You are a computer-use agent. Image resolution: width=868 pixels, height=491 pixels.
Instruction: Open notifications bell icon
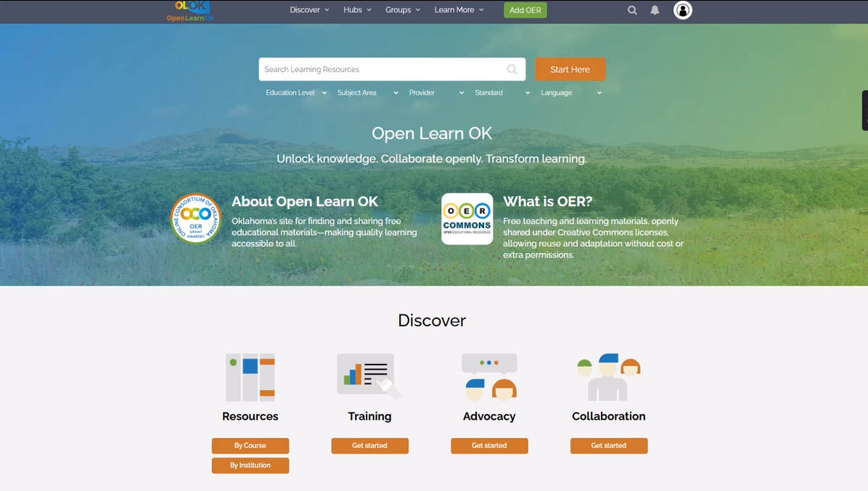[655, 10]
